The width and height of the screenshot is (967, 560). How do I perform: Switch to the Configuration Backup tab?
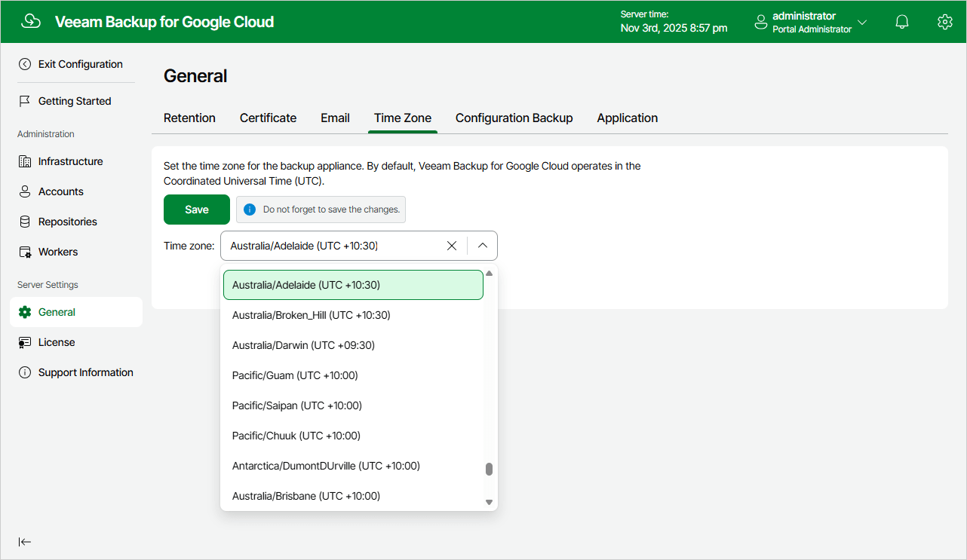514,118
